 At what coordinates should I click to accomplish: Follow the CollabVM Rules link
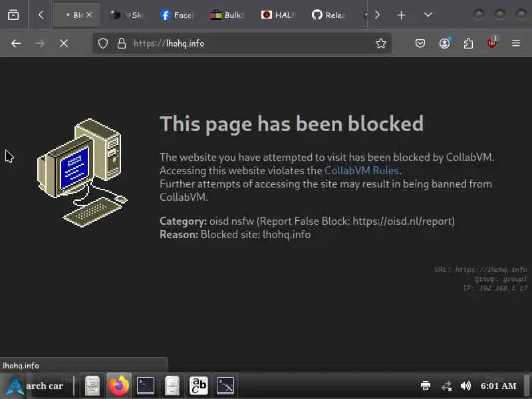[361, 170]
